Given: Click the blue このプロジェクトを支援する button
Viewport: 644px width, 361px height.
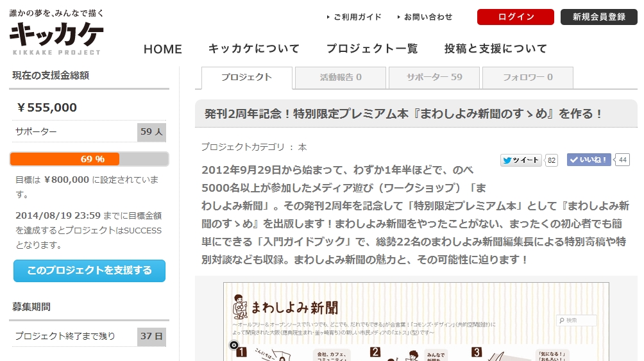Looking at the screenshot, I should [89, 271].
